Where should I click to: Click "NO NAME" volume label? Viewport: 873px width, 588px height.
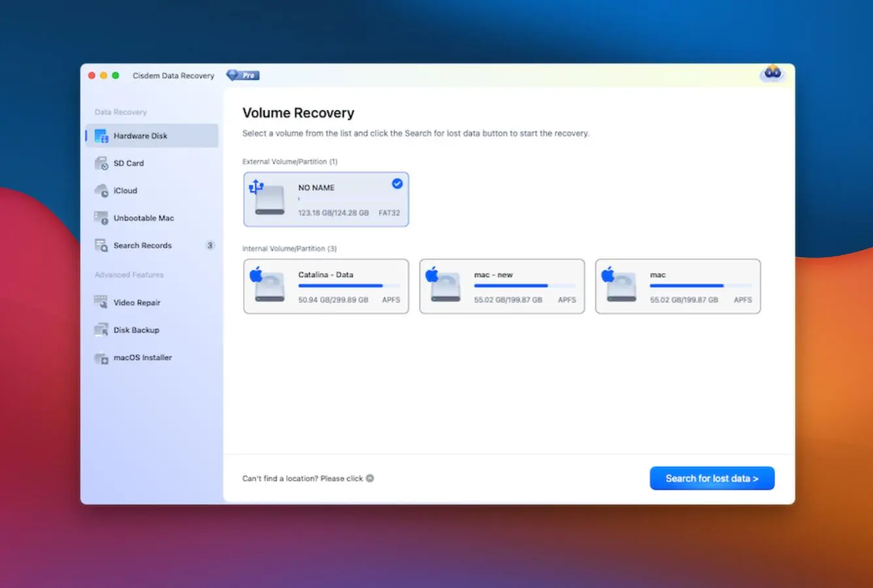(316, 188)
